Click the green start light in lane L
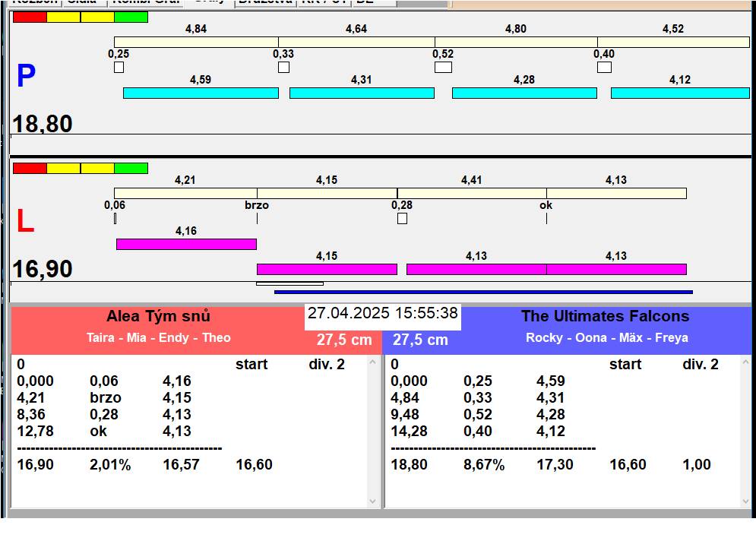This screenshot has width=756, height=544. [131, 168]
